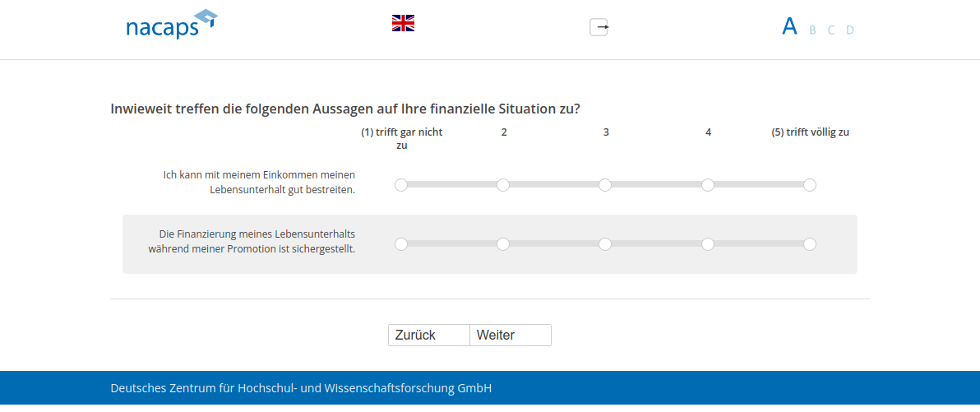Viewport: 980px width, 412px height.
Task: Select option 4 for Finanzierung Promotion statement
Action: point(708,244)
